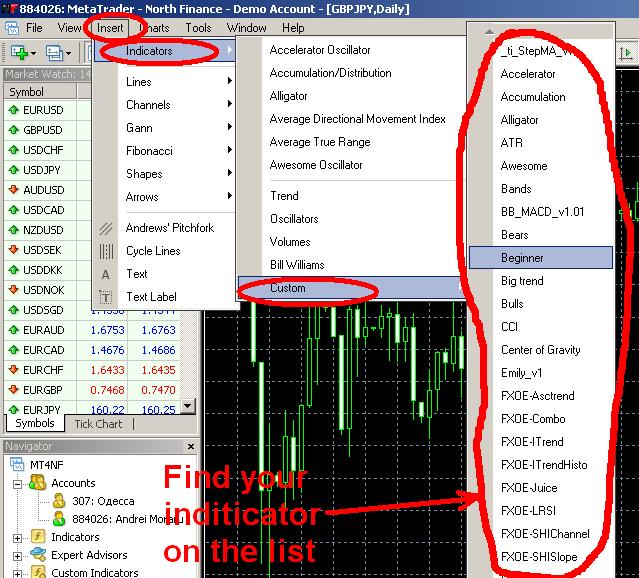Expand the Arrows submenu
This screenshot has height=578, width=639.
[164, 196]
